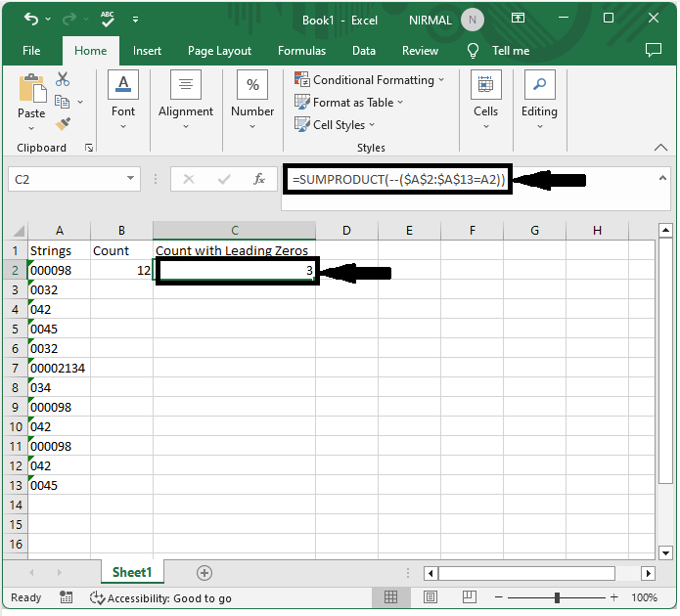Click the zoom slider handle

[557, 597]
